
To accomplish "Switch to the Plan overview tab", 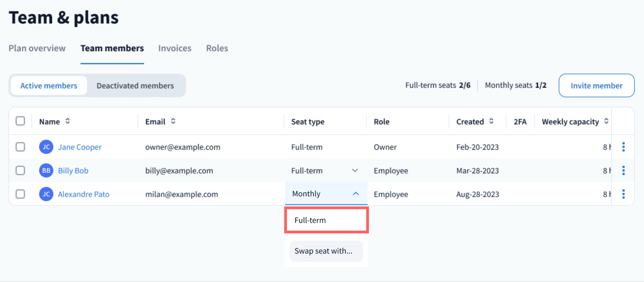I will pos(37,48).
